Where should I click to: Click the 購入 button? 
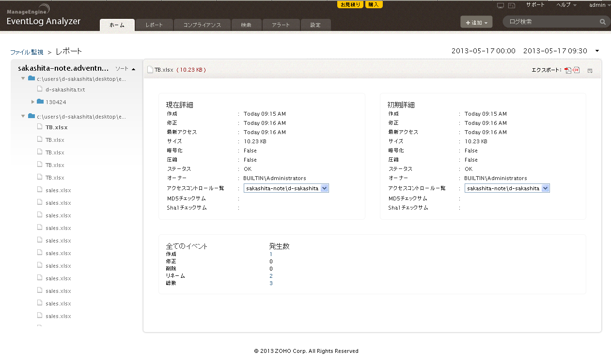coord(374,4)
